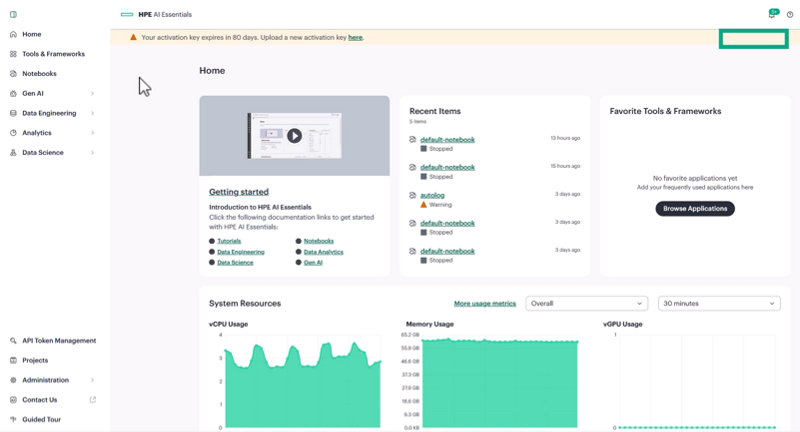The image size is (800, 432).
Task: Click the Administration gear icon
Action: click(x=13, y=380)
